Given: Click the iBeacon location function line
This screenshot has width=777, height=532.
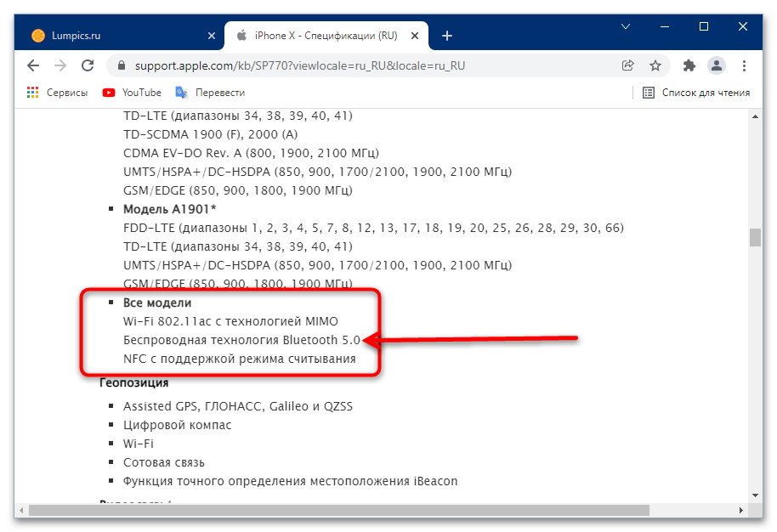Looking at the screenshot, I should 291,481.
